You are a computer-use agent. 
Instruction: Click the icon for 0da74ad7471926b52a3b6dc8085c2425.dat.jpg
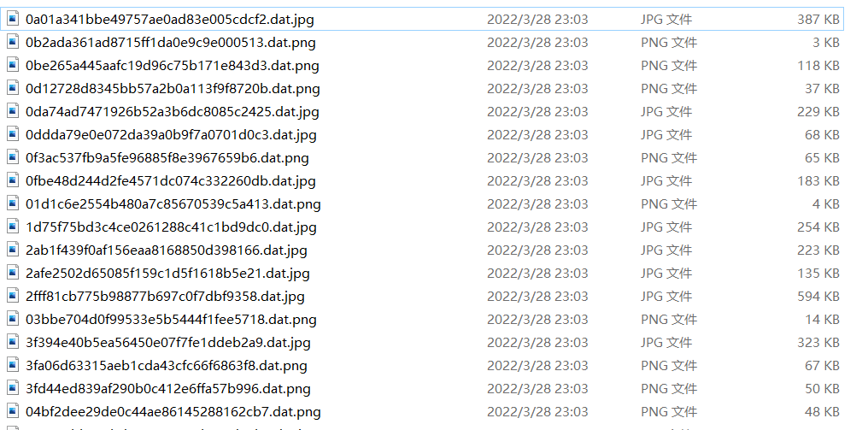point(13,111)
